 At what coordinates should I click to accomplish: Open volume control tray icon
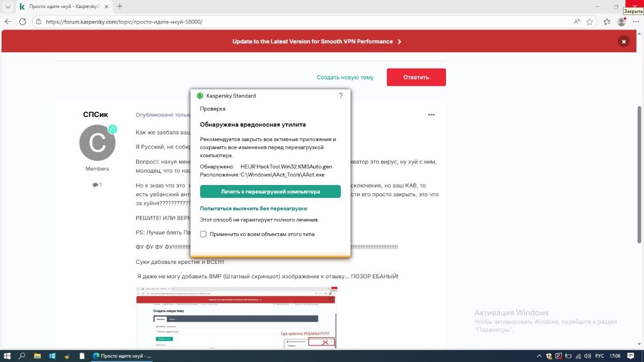pyautogui.click(x=588, y=356)
